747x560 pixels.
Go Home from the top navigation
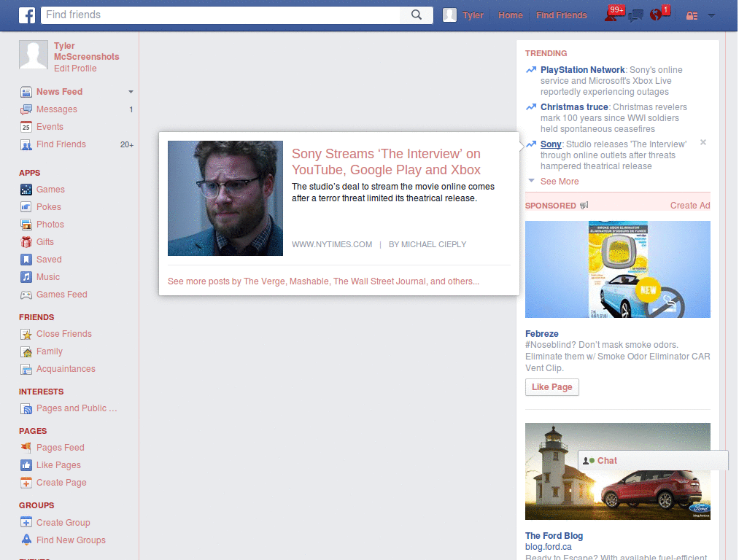click(510, 15)
